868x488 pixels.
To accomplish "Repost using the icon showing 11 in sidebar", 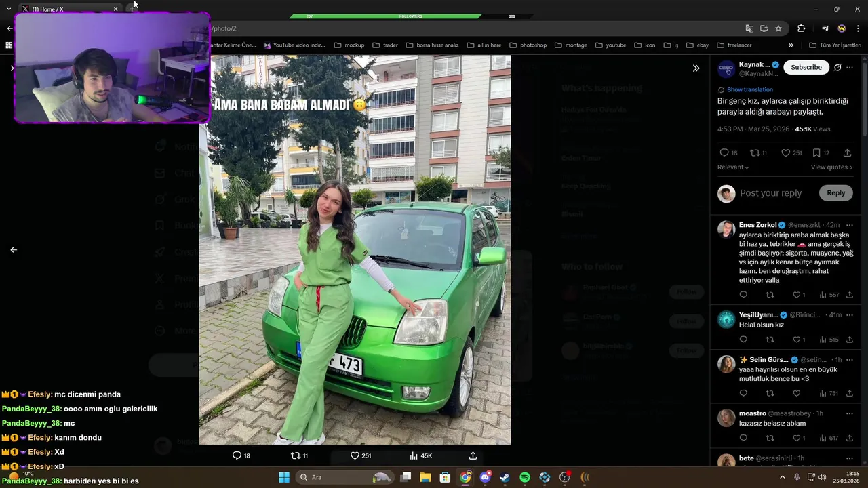I will [755, 153].
